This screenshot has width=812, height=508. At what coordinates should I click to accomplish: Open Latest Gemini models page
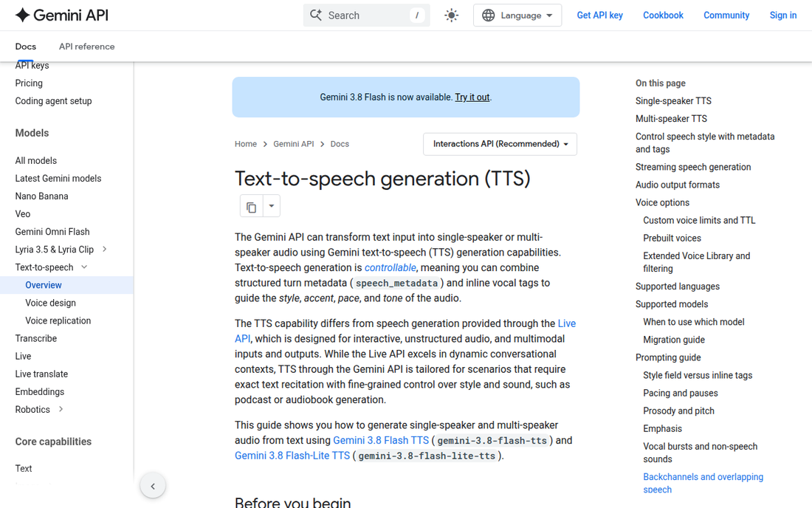(58, 178)
